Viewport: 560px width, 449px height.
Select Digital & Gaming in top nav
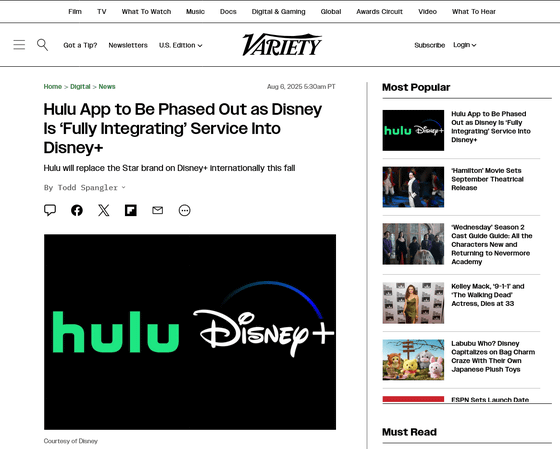[279, 11]
